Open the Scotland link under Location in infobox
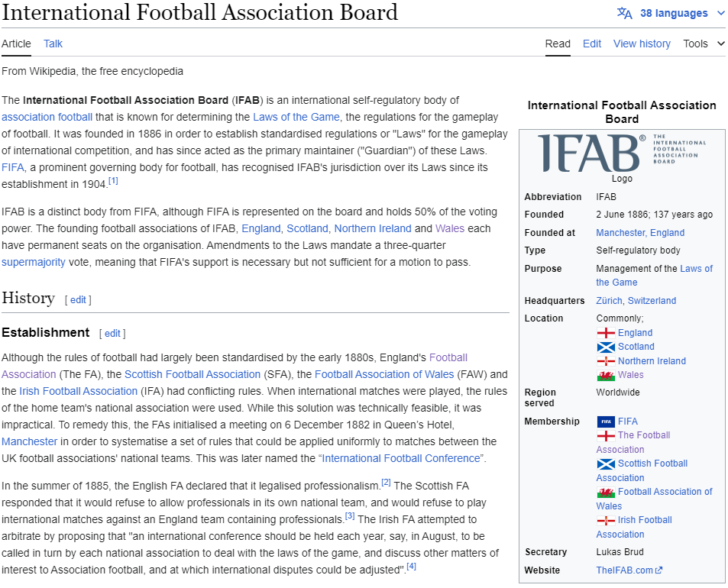728x588 pixels. click(x=636, y=347)
